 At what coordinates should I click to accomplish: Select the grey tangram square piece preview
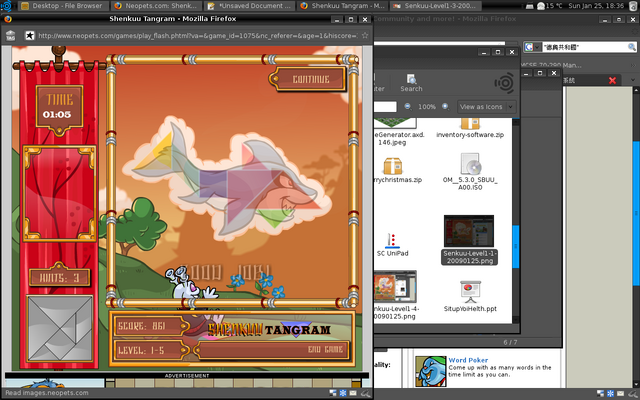(60, 328)
